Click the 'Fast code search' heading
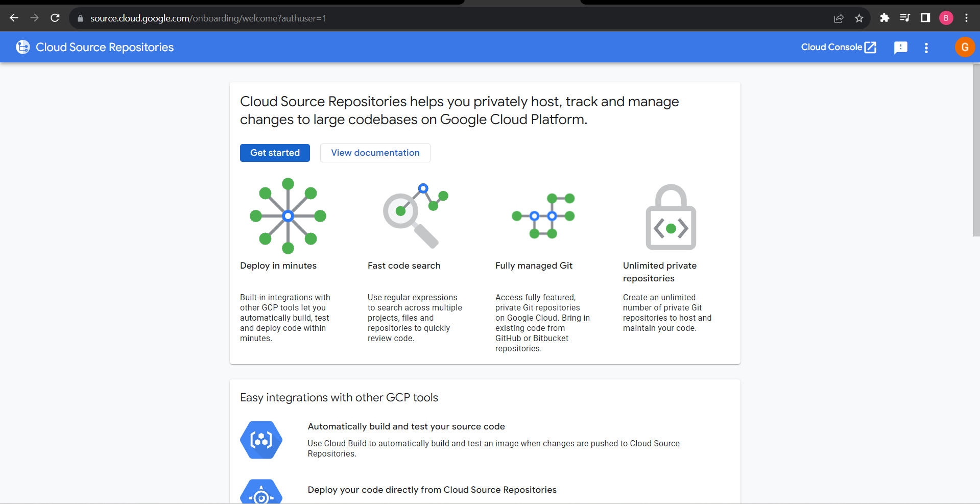 coord(404,266)
